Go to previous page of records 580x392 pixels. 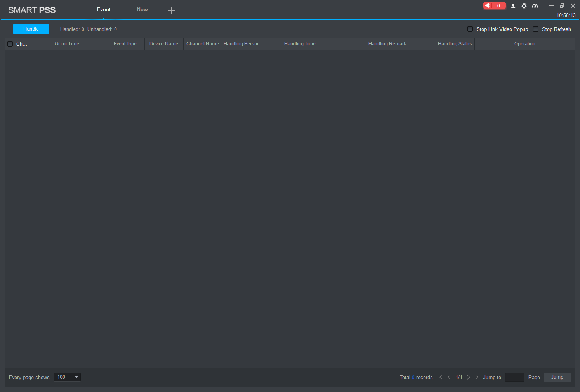pyautogui.click(x=449, y=377)
